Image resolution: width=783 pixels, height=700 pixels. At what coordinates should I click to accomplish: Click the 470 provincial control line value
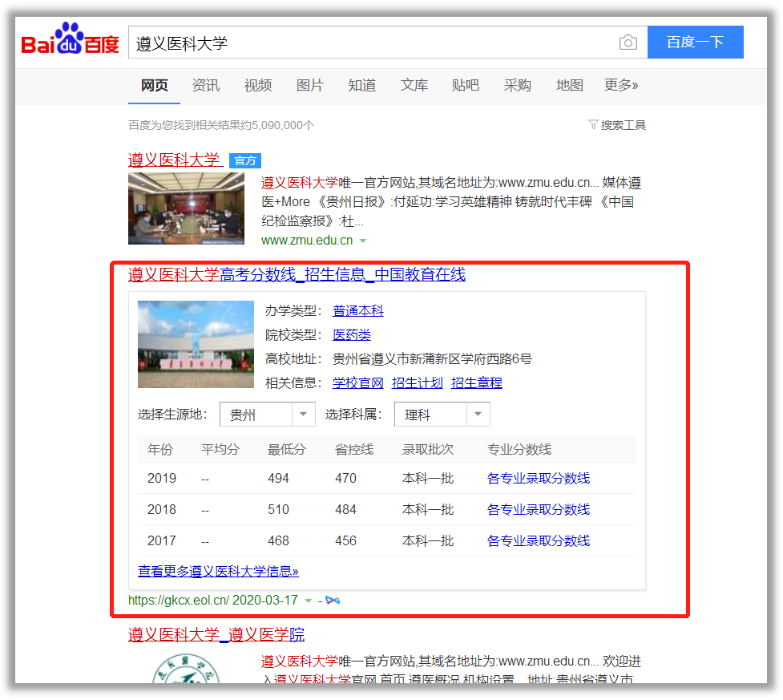pos(345,478)
